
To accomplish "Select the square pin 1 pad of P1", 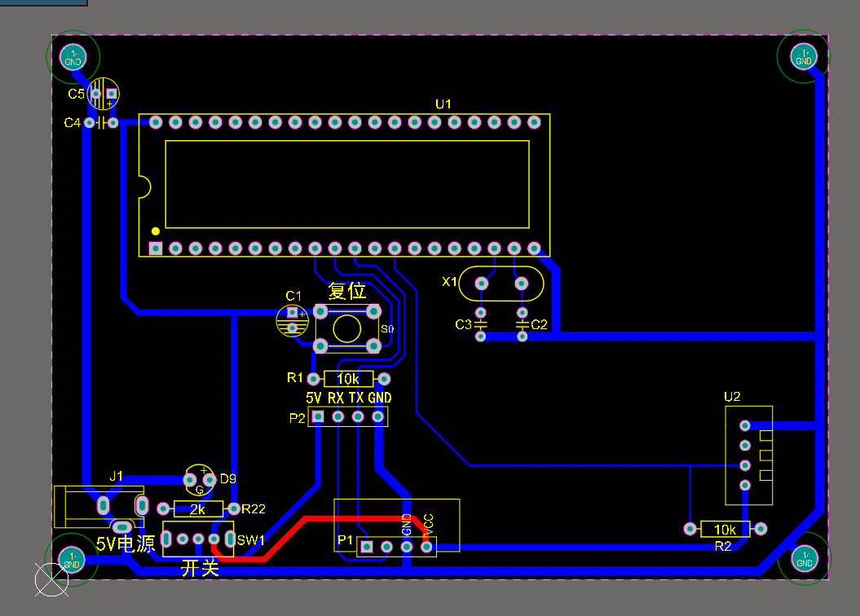I will tap(366, 547).
